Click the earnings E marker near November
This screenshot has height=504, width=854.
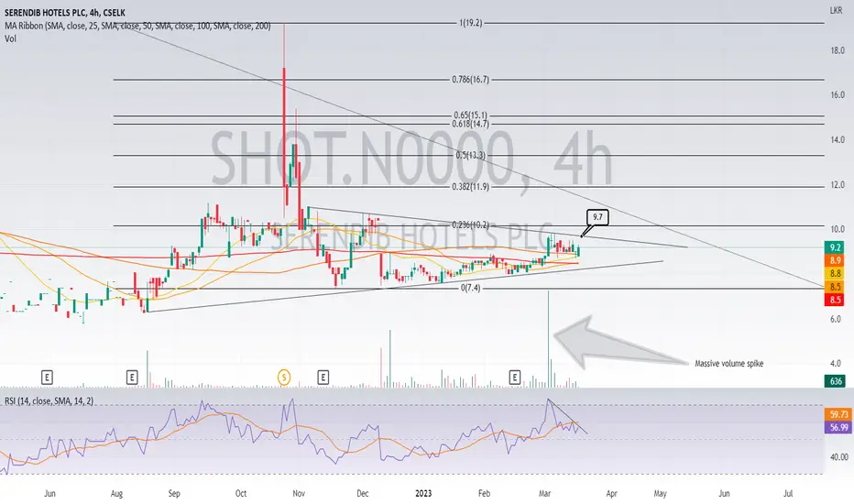[x=323, y=377]
